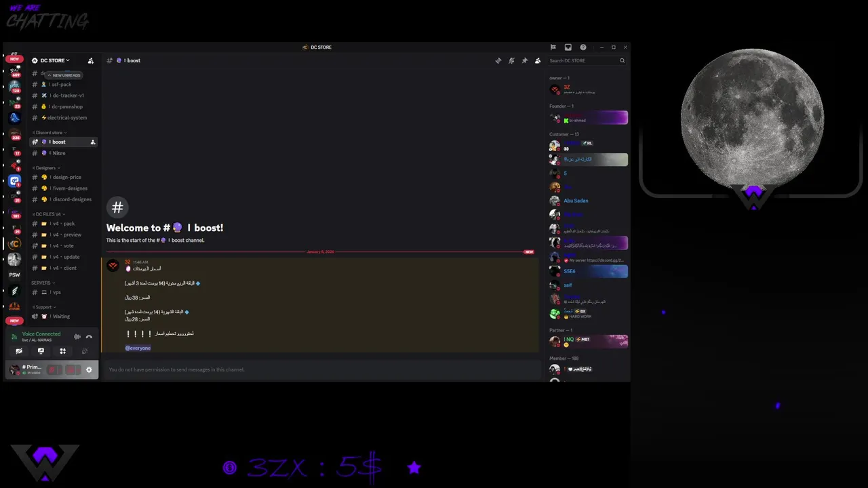
Task: Open user settings gear icon
Action: (89, 369)
